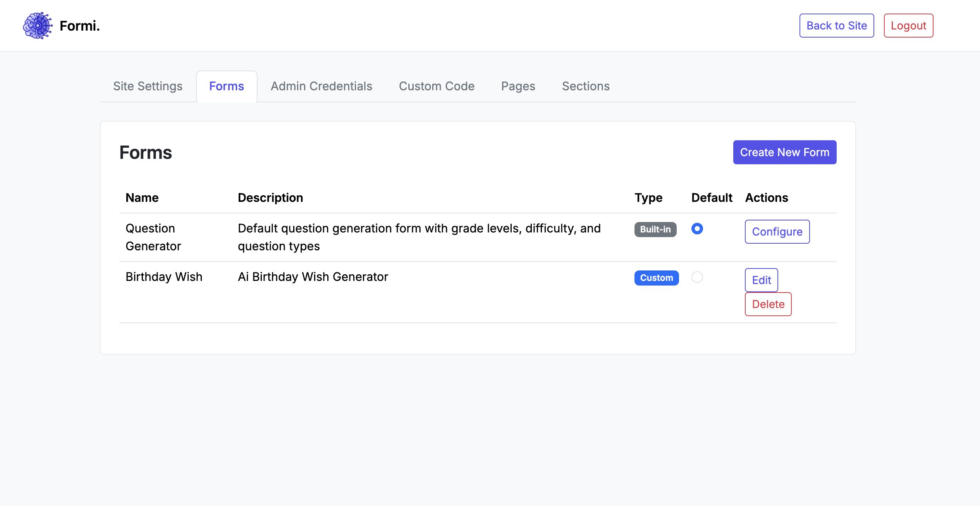Screen dimensions: 980x506
Task: Switch to the Sections tab
Action: coord(586,86)
